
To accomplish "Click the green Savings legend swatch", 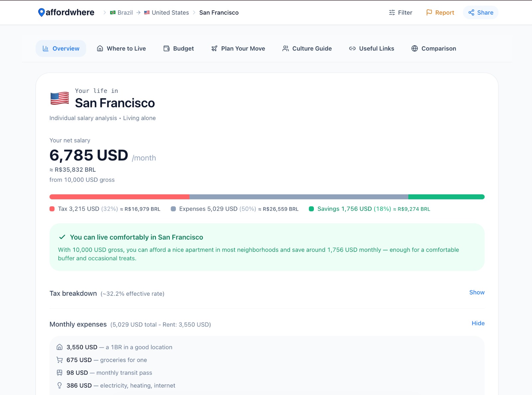I will (311, 209).
